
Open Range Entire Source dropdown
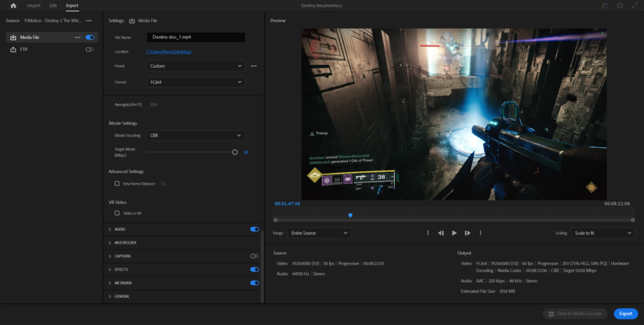(x=319, y=233)
